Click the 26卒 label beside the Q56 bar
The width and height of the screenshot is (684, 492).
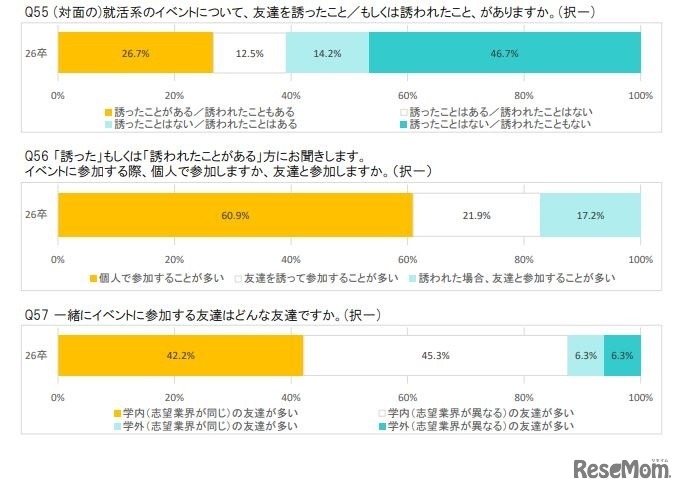(35, 216)
